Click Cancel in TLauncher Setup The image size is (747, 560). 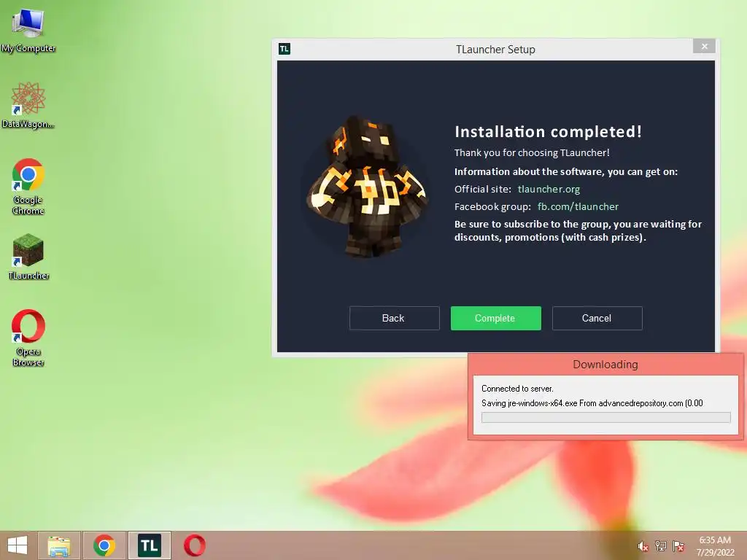(597, 318)
